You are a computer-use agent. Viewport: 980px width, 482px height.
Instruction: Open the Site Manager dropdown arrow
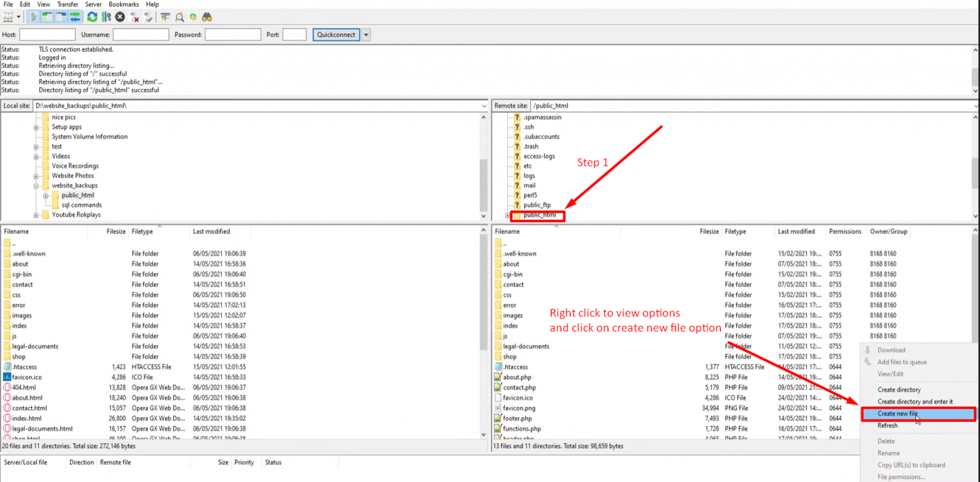(x=17, y=17)
